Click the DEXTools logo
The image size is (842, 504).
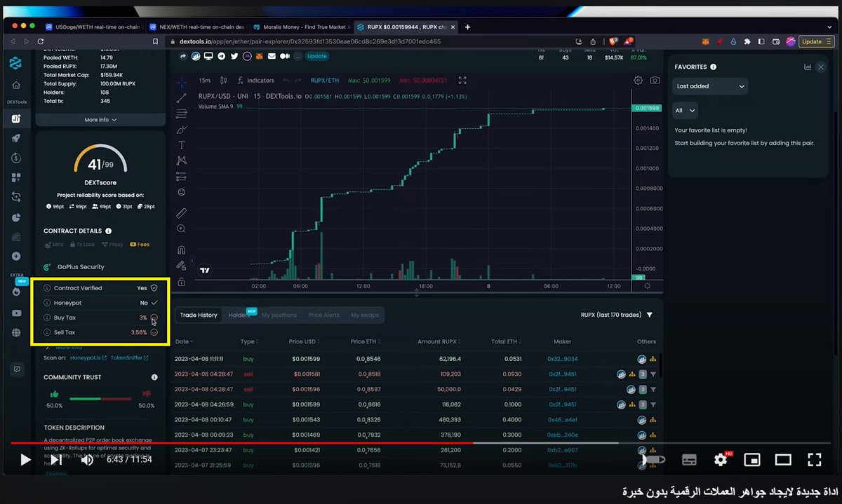pyautogui.click(x=15, y=62)
